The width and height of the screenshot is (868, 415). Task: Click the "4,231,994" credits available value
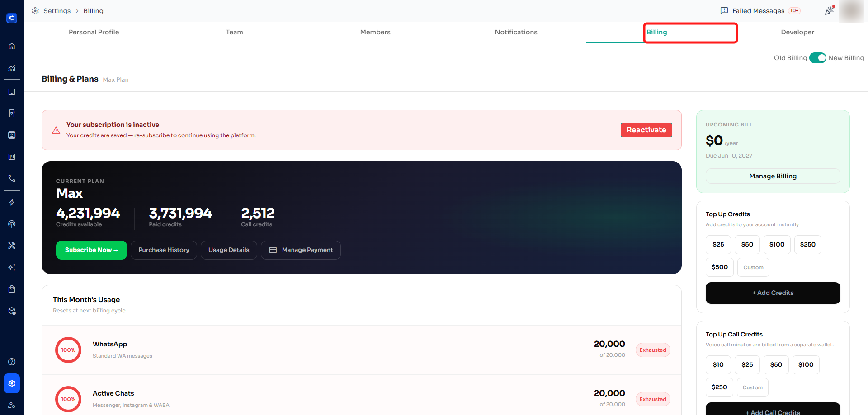click(x=88, y=213)
